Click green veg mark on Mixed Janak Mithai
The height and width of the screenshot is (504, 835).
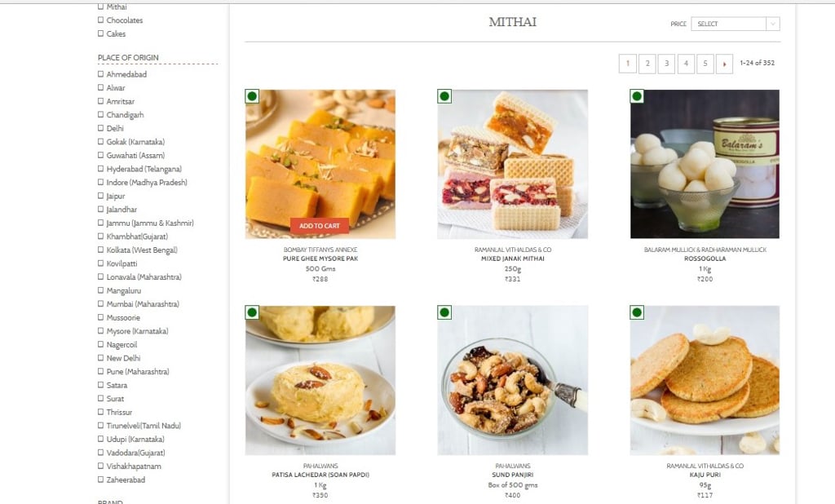pyautogui.click(x=444, y=96)
